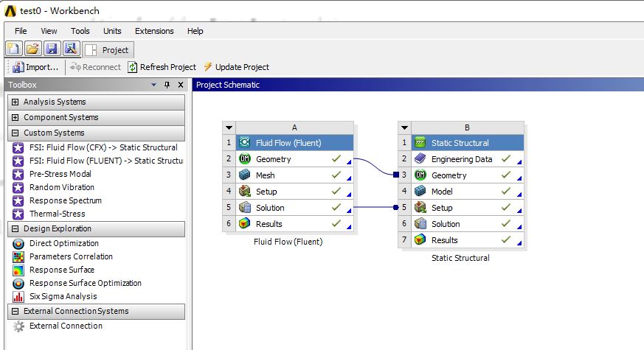Select the Static Structural header cell

click(468, 143)
